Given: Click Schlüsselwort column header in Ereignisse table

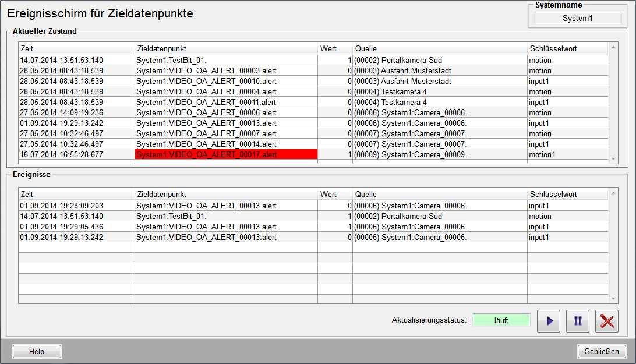Looking at the screenshot, I should coord(567,194).
